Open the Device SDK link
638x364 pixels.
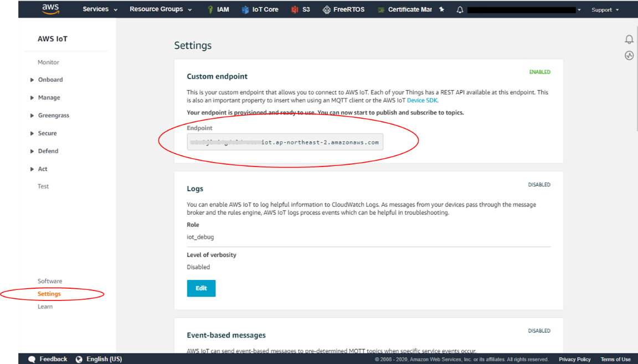pyautogui.click(x=422, y=100)
